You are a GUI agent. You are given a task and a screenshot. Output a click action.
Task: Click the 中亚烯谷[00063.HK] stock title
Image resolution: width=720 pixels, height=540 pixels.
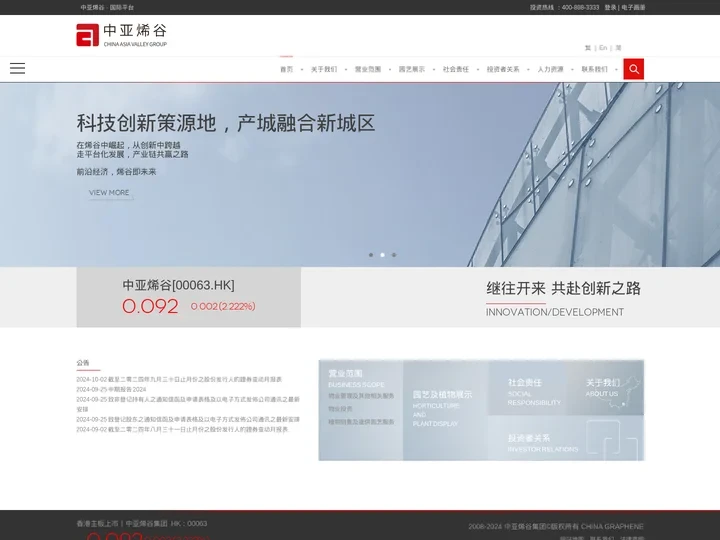(178, 285)
